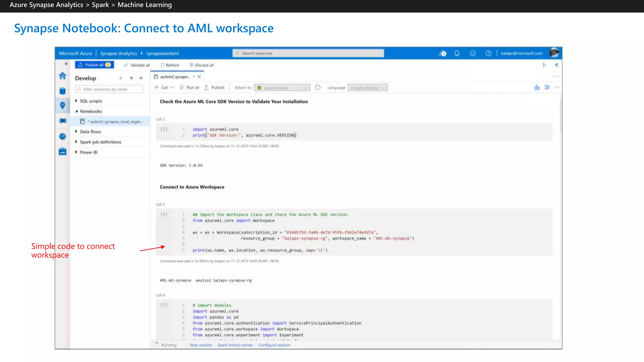Screen dimensions: 644x362
Task: Collapse the right pane with double chevron
Action: coord(557,65)
